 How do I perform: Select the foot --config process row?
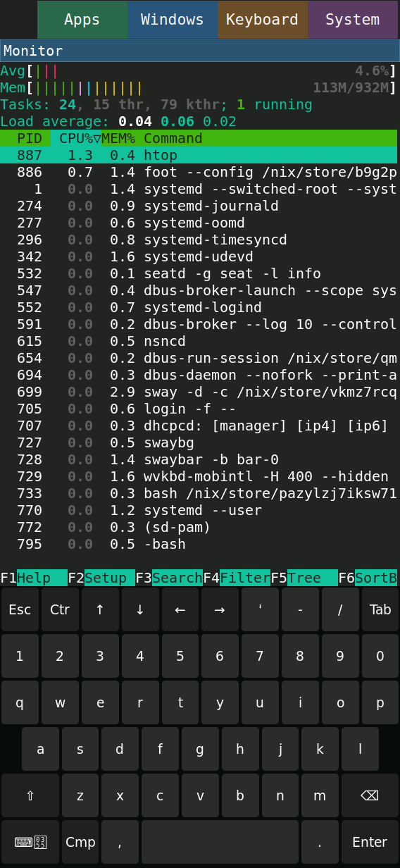(x=199, y=172)
